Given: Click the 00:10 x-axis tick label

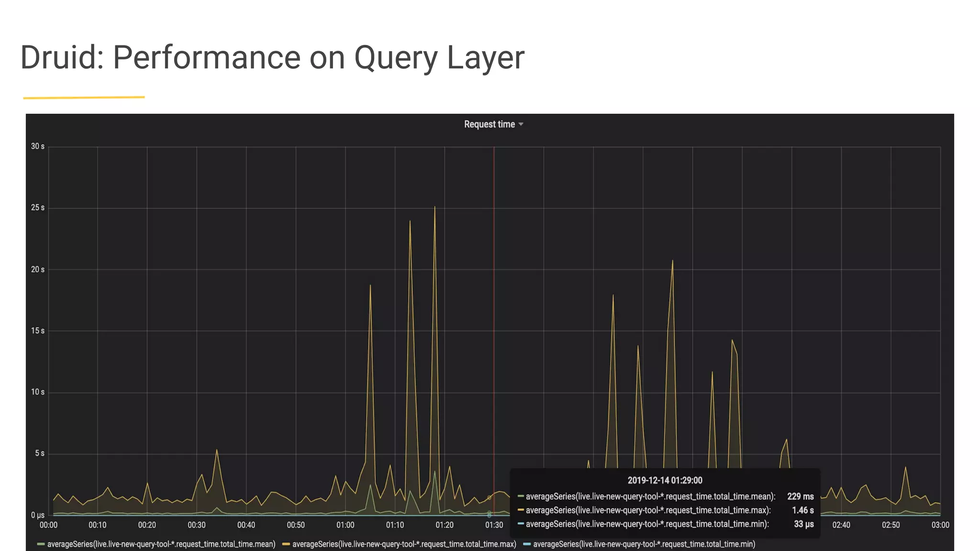Looking at the screenshot, I should click(x=98, y=525).
